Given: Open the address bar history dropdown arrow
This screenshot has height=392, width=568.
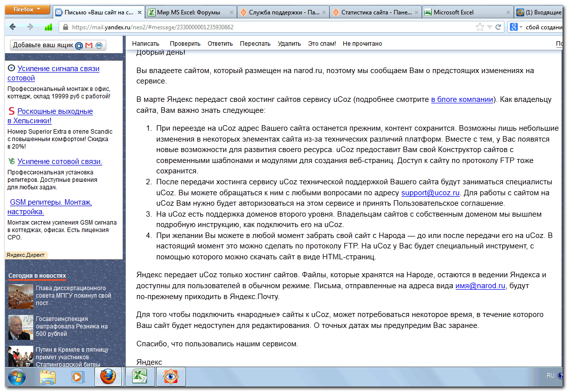Looking at the screenshot, I should 489,27.
